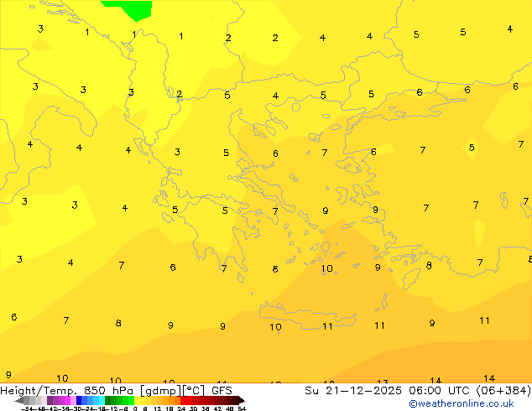Click the legend tick label '12'
The image size is (532, 411).
pyautogui.click(x=158, y=409)
